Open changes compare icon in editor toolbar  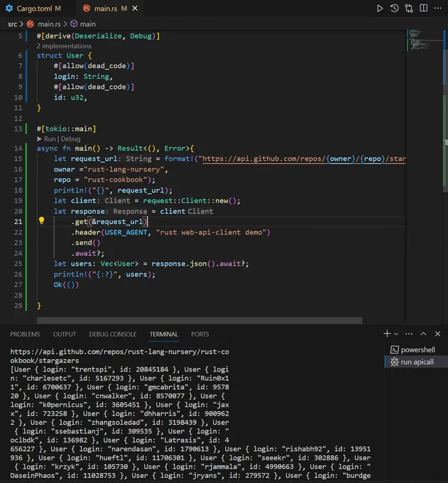click(409, 9)
